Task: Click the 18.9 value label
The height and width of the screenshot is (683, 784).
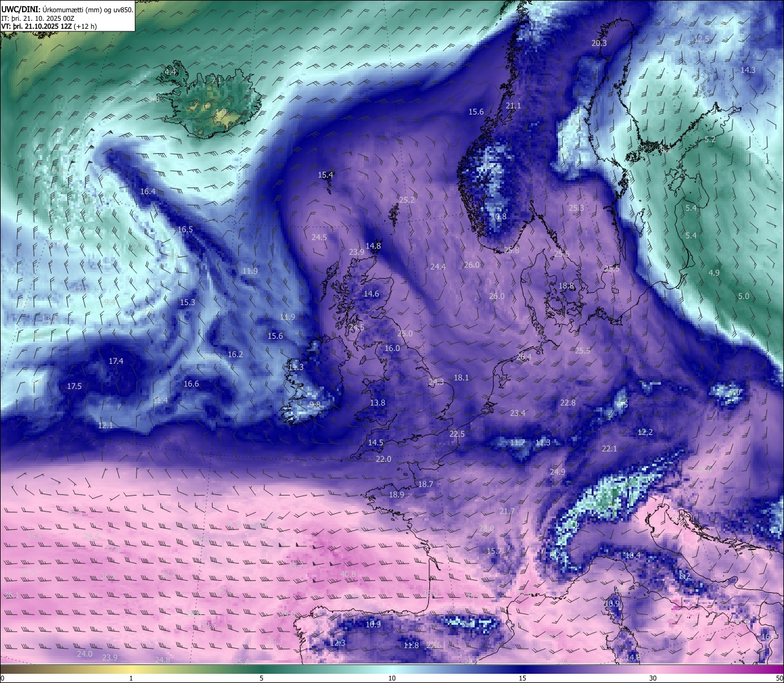Action: pos(396,495)
